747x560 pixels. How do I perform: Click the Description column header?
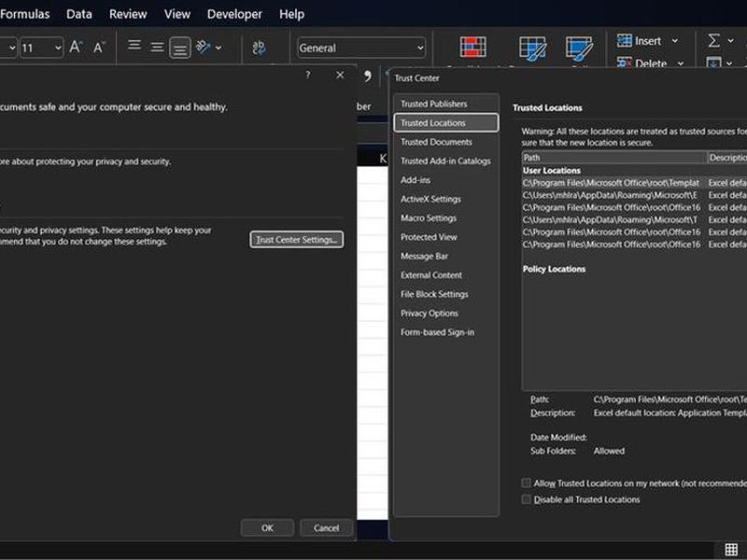point(726,158)
